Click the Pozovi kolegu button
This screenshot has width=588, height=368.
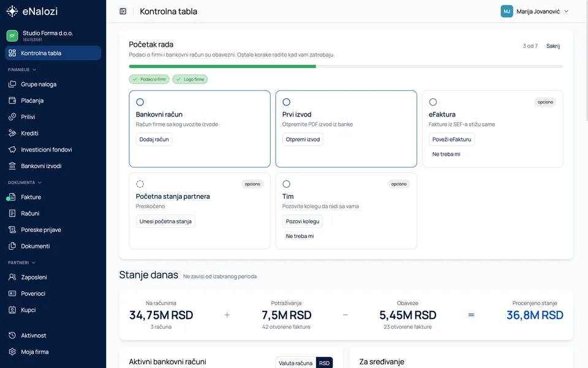tap(303, 221)
